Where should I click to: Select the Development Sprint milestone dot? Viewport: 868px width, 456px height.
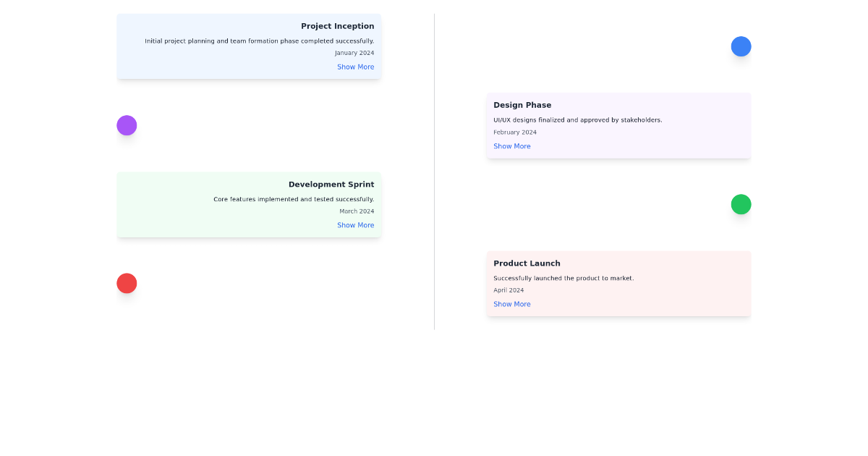pyautogui.click(x=741, y=204)
